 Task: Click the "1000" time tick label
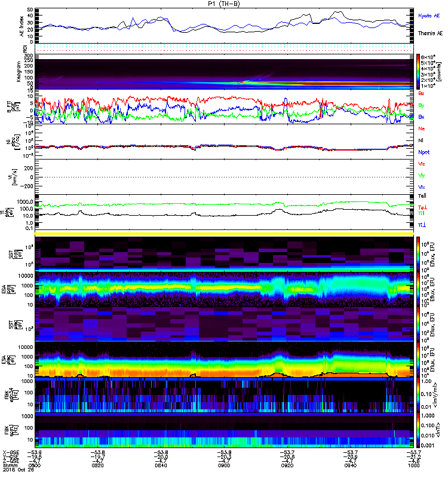pos(413,465)
